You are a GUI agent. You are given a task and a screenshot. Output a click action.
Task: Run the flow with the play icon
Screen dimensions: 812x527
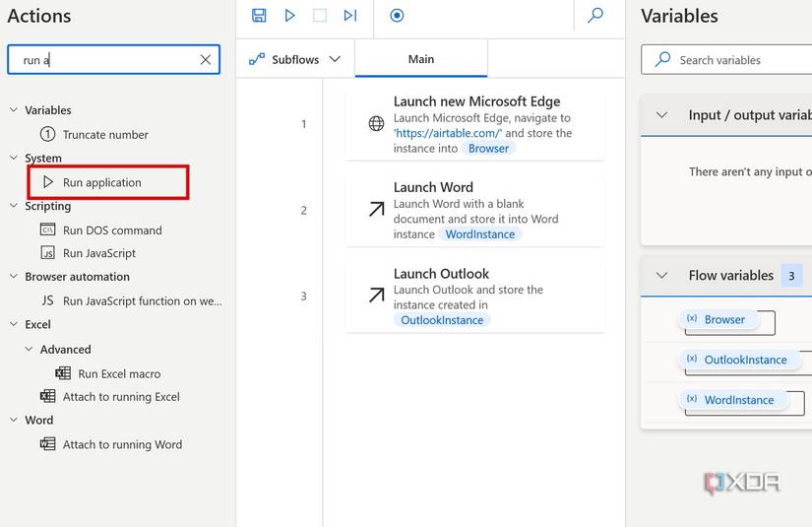pyautogui.click(x=290, y=15)
